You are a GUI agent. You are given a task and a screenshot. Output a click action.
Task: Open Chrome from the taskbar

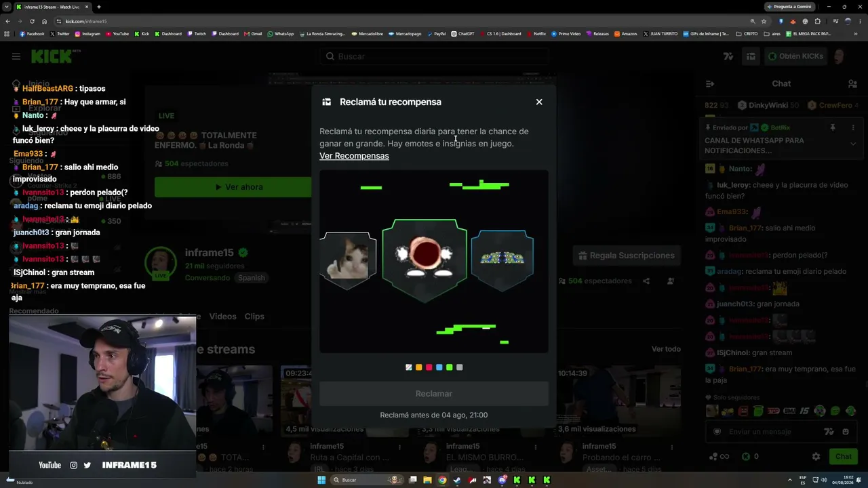(442, 480)
